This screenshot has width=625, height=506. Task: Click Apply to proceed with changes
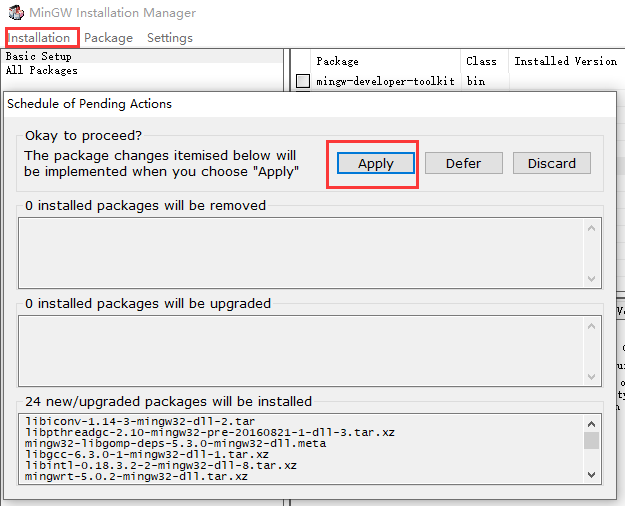click(x=376, y=163)
